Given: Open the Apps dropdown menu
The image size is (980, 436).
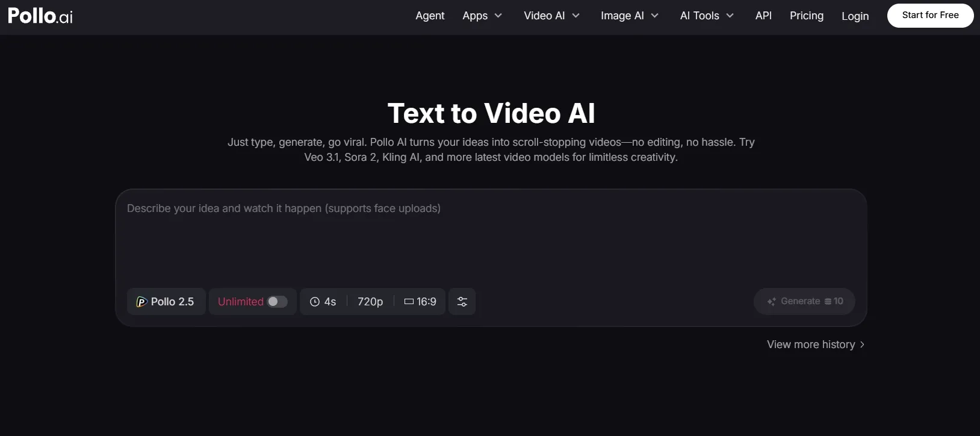Looking at the screenshot, I should click(482, 16).
